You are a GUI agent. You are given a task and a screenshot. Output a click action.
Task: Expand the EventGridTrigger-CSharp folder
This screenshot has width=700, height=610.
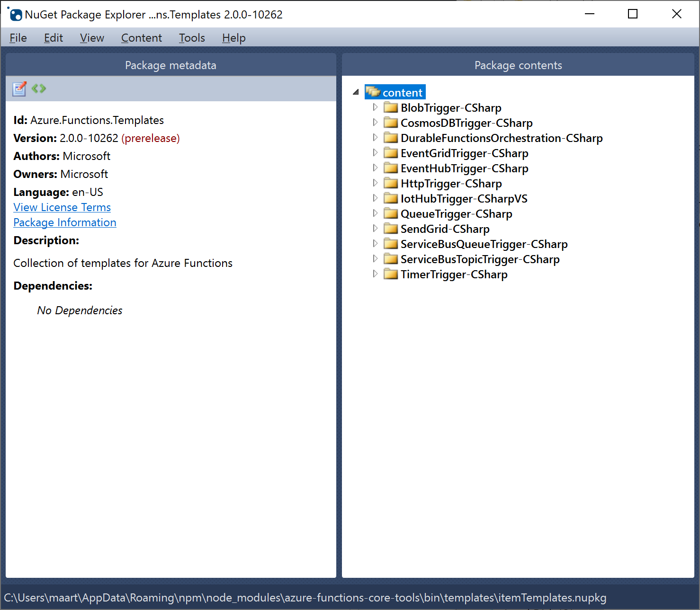375,152
